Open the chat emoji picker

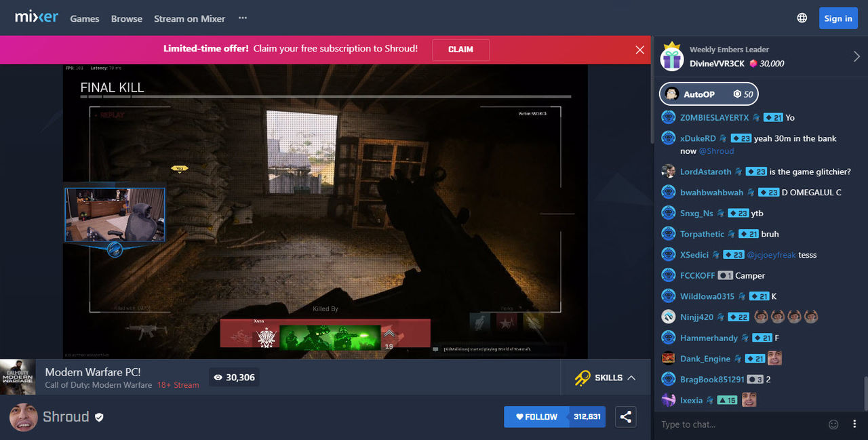(833, 424)
